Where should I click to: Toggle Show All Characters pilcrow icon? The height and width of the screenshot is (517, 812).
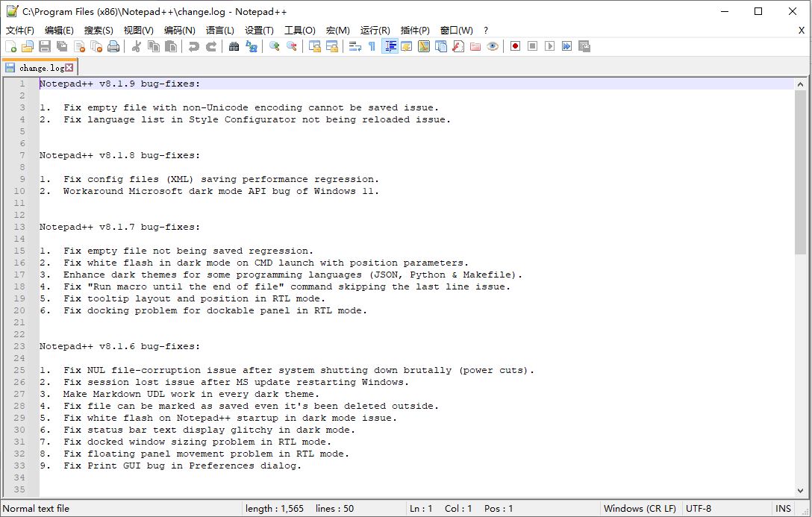372,46
